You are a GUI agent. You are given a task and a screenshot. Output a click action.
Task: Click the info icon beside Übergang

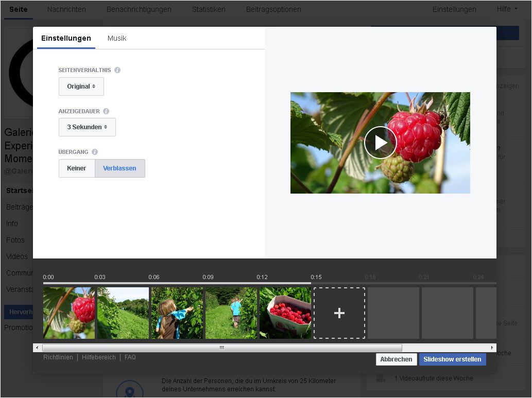[95, 152]
